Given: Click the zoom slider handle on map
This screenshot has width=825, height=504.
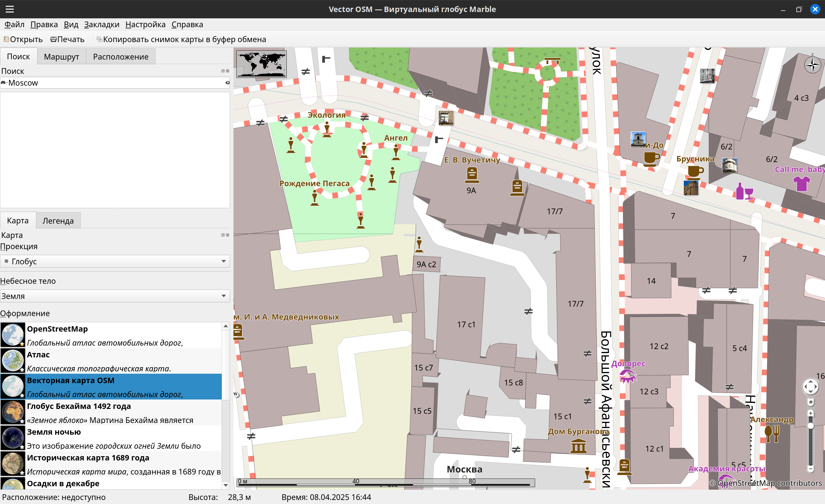Looking at the screenshot, I should (x=810, y=426).
